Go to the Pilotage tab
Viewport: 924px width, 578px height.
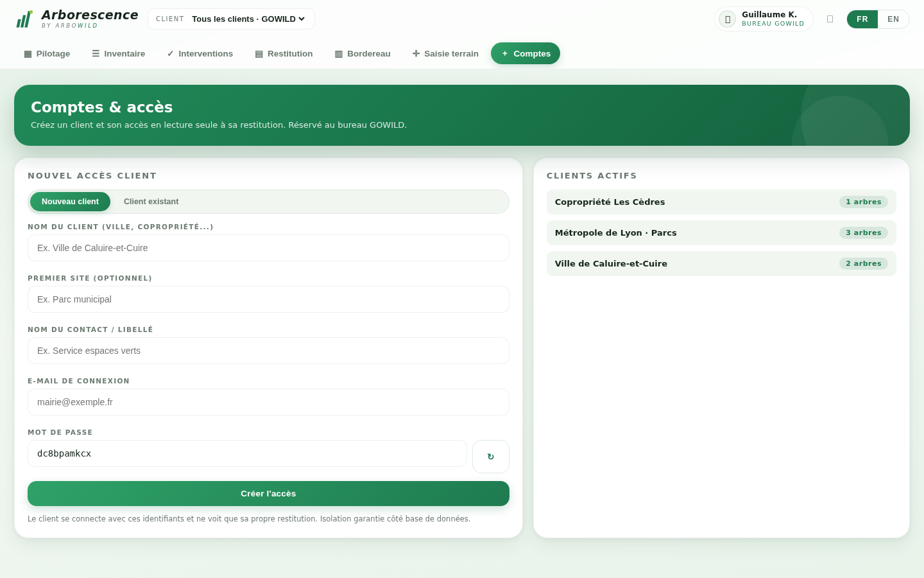pos(47,53)
